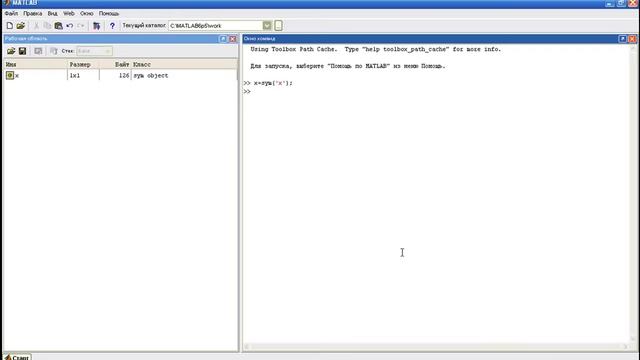The width and height of the screenshot is (640, 360).
Task: Open the Правка menu
Action: coord(33,13)
